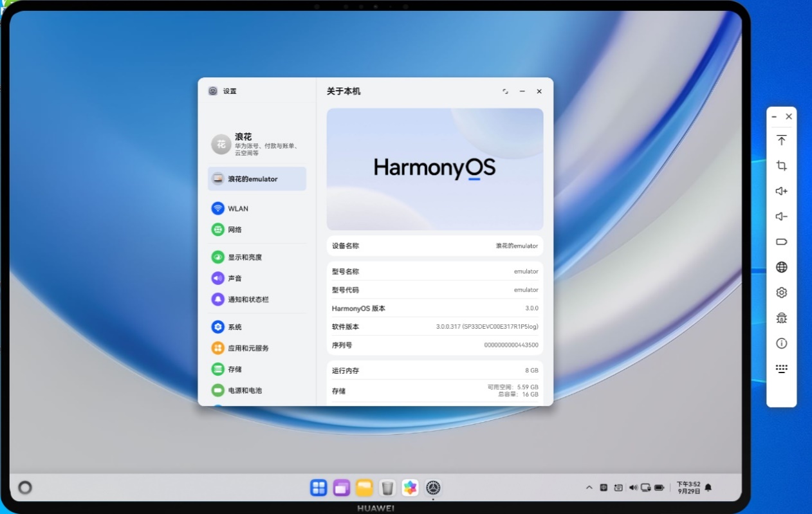
Task: Click the input method tray icon
Action: point(604,488)
